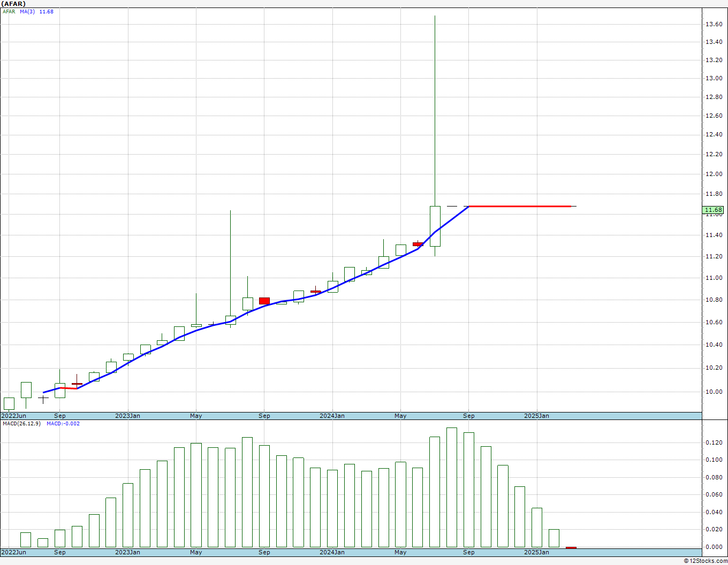Image resolution: width=728 pixels, height=565 pixels.
Task: Click 2023Jan on the MACD panel date axis
Action: coord(128,552)
